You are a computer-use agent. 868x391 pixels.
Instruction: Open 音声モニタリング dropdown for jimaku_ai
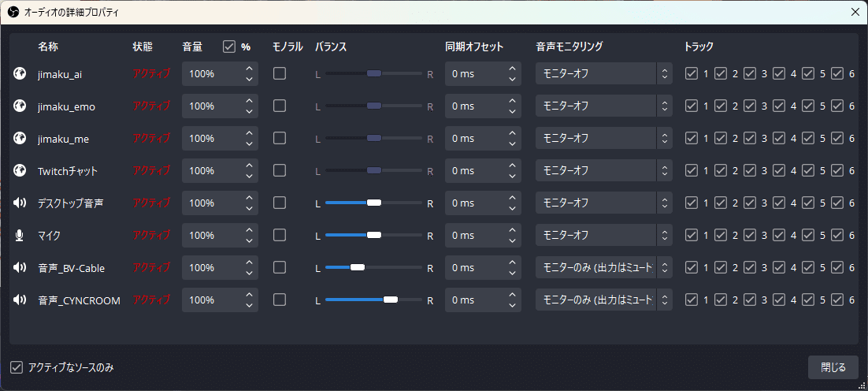[x=604, y=73]
